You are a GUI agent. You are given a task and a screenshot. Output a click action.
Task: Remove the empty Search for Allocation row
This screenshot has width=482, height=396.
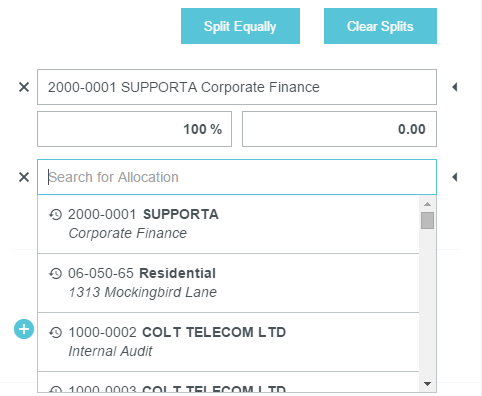[24, 177]
